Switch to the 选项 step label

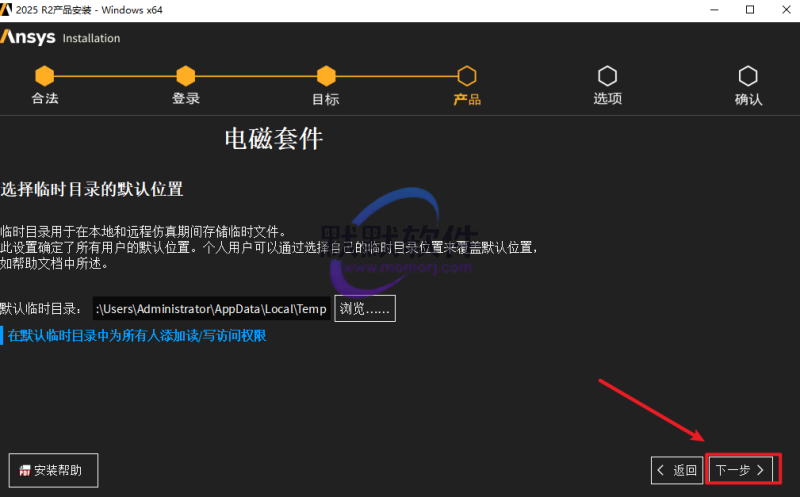(x=607, y=99)
